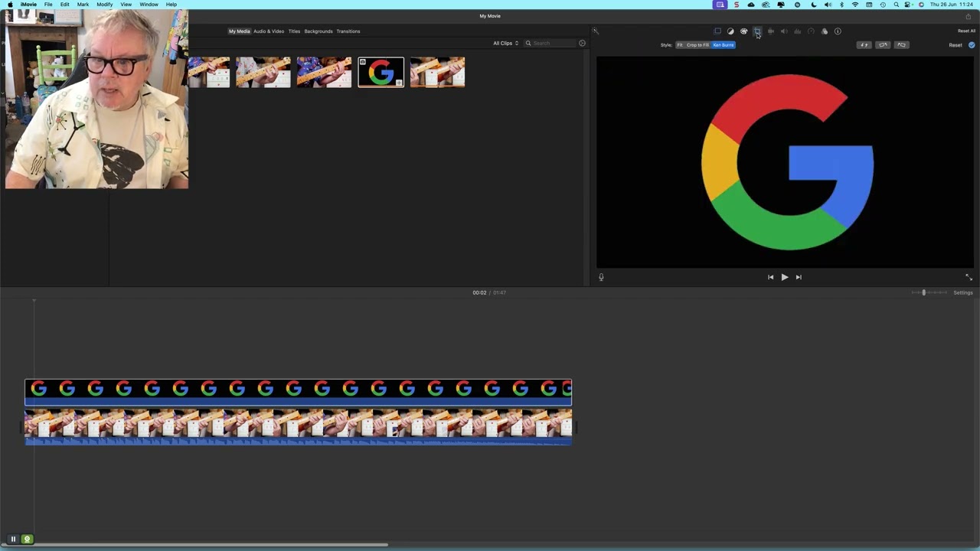Select the Fit crop style

pyautogui.click(x=680, y=45)
